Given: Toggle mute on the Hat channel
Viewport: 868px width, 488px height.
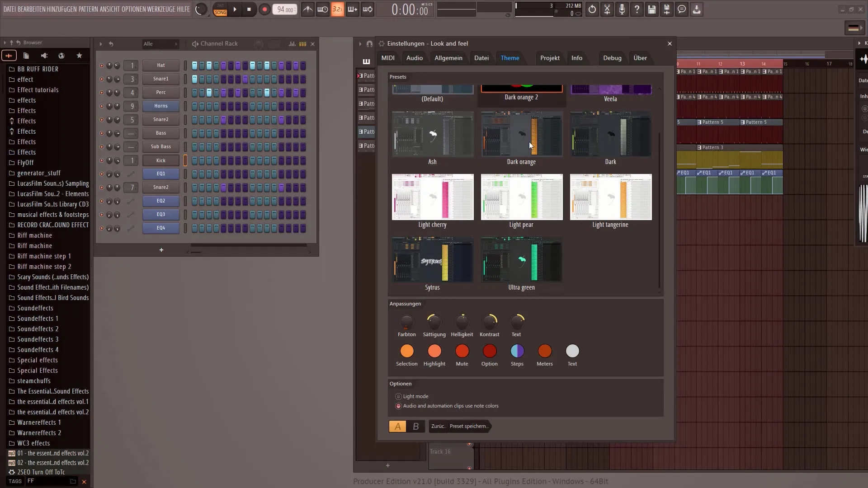Looking at the screenshot, I should [101, 65].
